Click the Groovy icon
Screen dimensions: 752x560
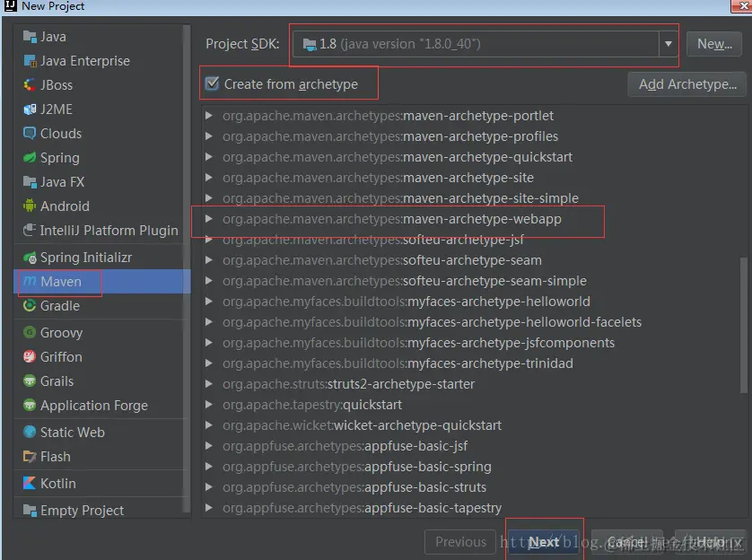point(30,332)
